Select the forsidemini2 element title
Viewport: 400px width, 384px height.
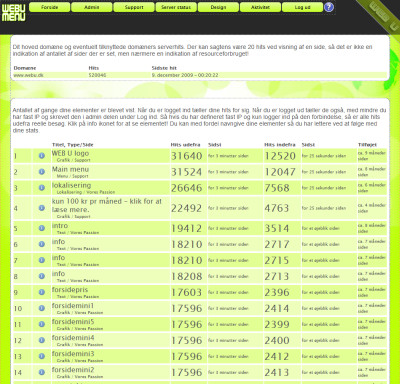[73, 370]
